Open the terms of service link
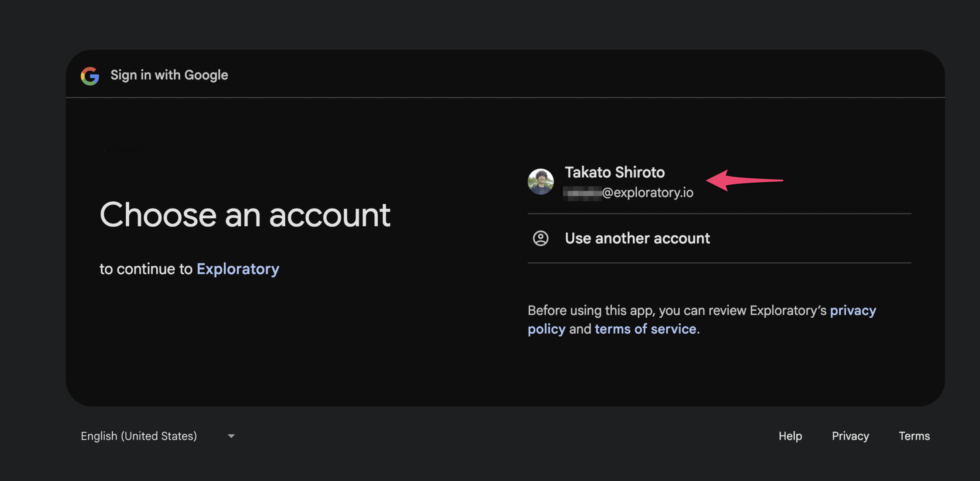 click(645, 329)
